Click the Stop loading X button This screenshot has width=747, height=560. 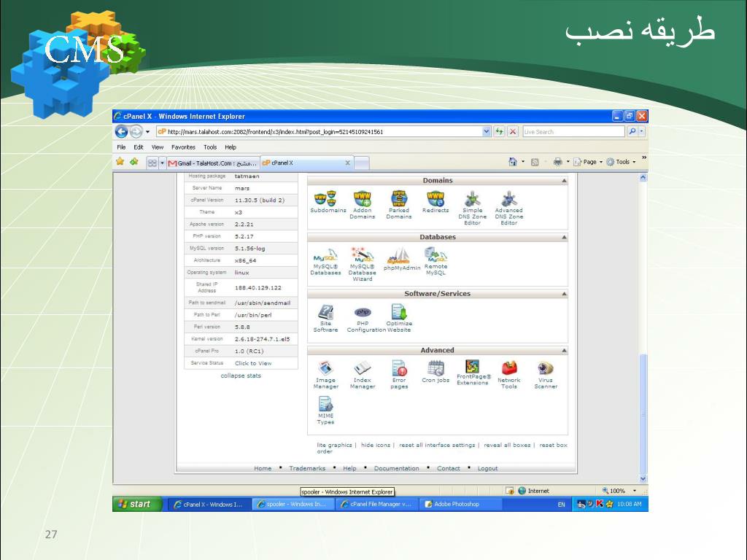click(513, 131)
